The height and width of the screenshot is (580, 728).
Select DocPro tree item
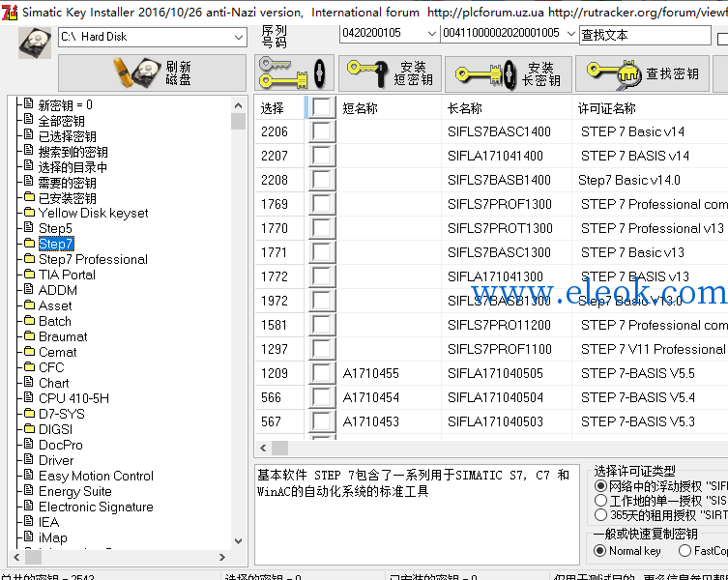pos(60,445)
